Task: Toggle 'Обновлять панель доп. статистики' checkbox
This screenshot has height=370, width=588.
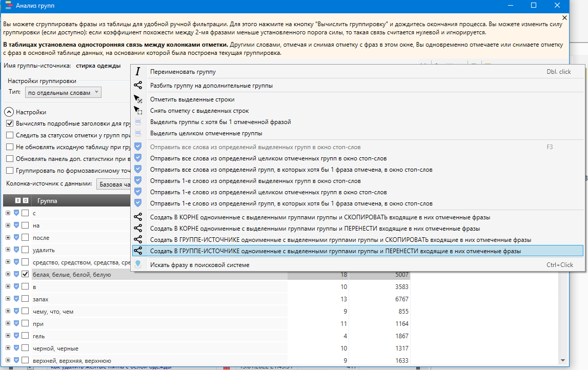Action: pyautogui.click(x=10, y=158)
